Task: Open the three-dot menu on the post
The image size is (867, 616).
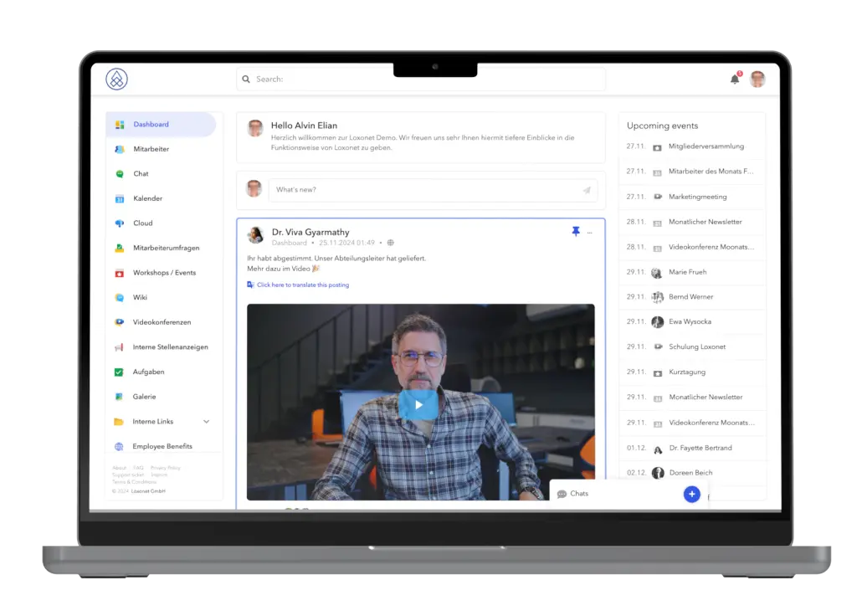Action: pyautogui.click(x=590, y=232)
